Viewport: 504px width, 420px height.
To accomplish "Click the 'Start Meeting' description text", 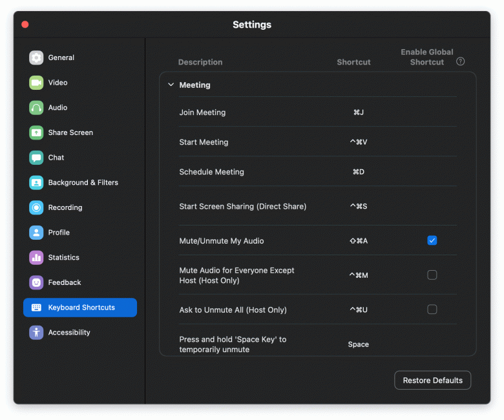I will [204, 142].
